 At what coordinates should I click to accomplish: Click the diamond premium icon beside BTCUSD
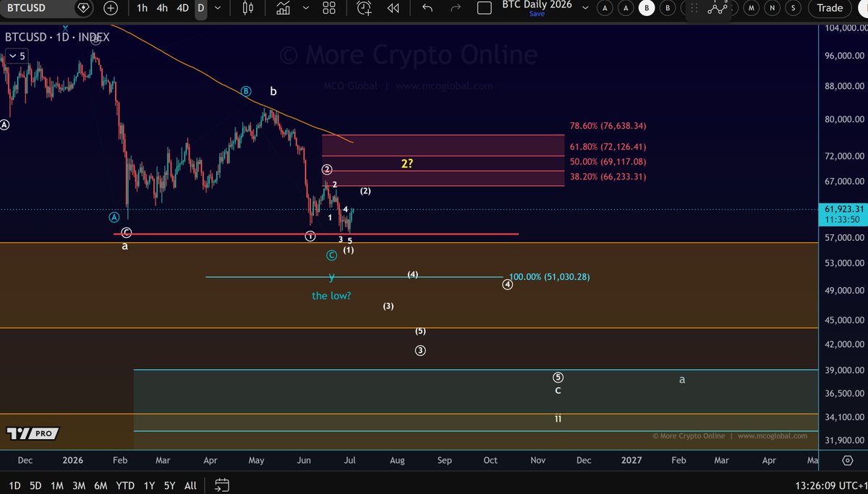(x=84, y=8)
